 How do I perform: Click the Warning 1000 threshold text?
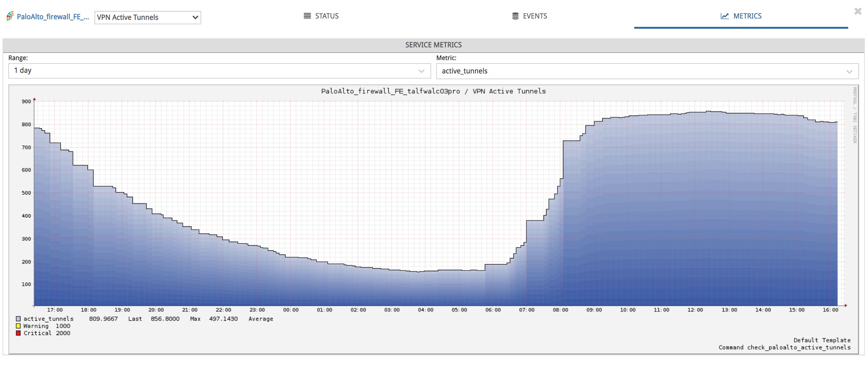[x=47, y=325]
